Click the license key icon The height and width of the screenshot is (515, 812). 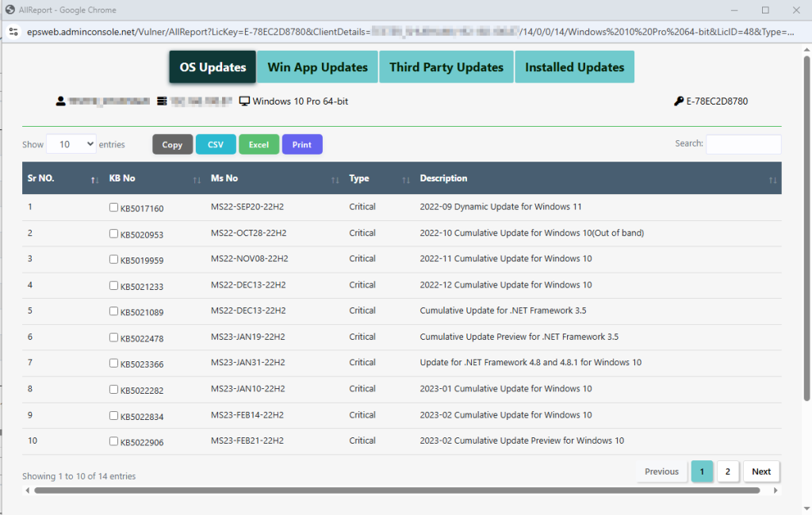click(x=679, y=101)
